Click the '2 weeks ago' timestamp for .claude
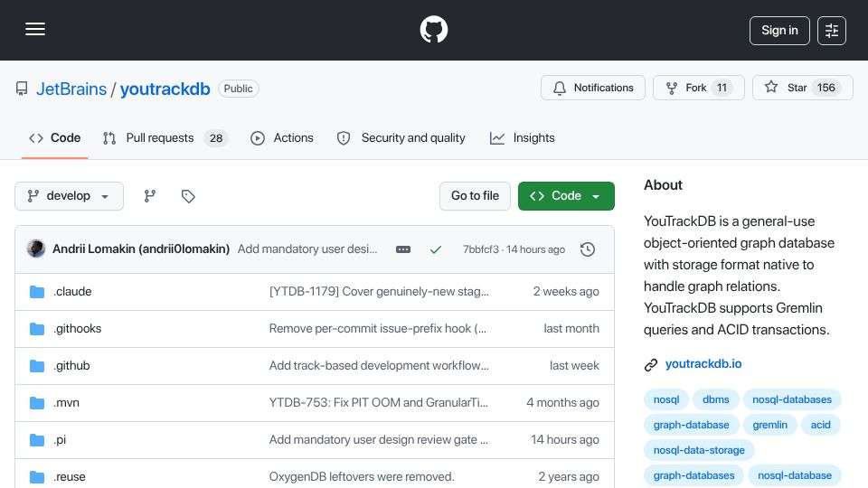This screenshot has height=488, width=868. point(566,292)
